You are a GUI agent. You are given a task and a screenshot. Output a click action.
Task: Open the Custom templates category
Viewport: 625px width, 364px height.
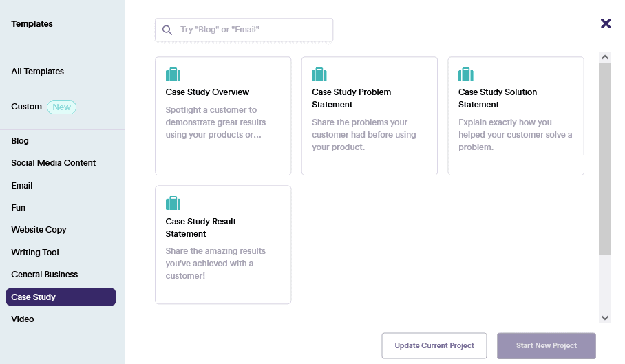(27, 107)
